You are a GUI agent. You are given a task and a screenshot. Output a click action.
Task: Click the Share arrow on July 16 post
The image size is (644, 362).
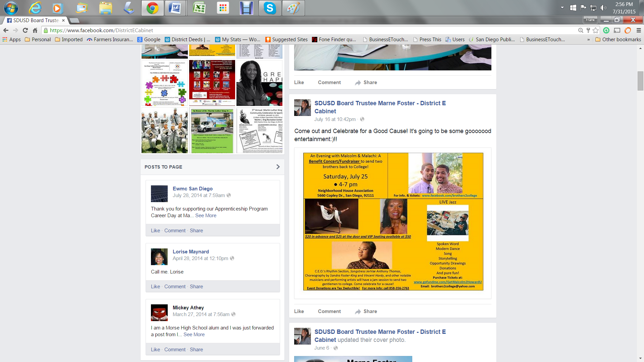(358, 311)
